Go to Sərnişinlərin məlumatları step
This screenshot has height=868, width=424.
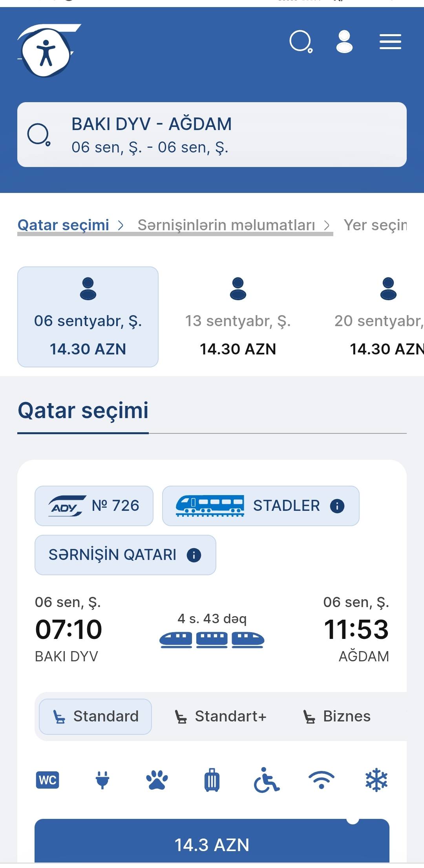[x=227, y=225]
